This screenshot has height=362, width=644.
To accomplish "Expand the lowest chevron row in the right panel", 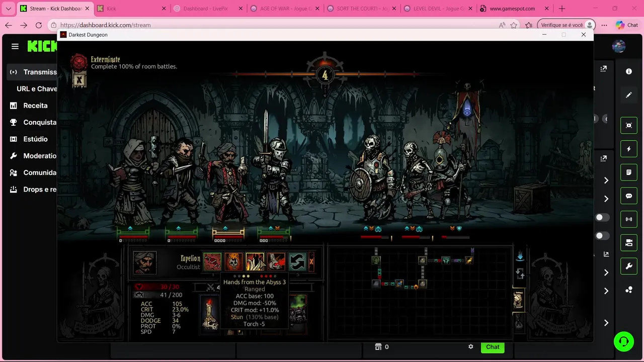I will click(x=606, y=323).
